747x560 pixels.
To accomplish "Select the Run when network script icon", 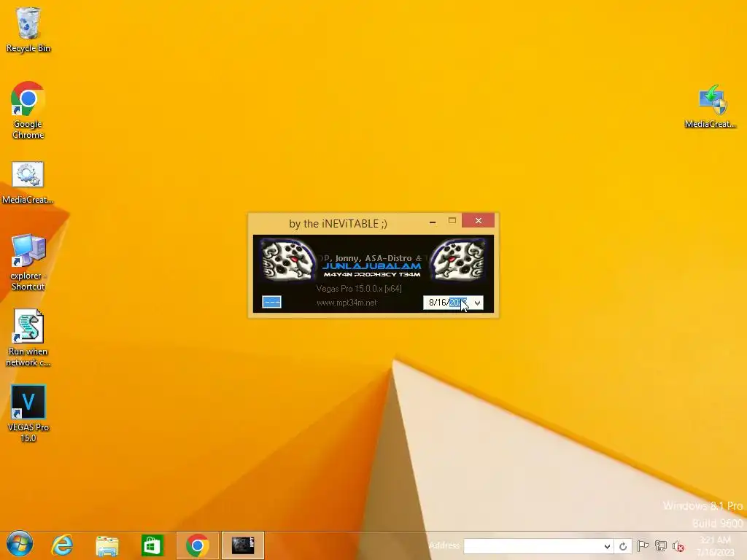I will (x=28, y=338).
